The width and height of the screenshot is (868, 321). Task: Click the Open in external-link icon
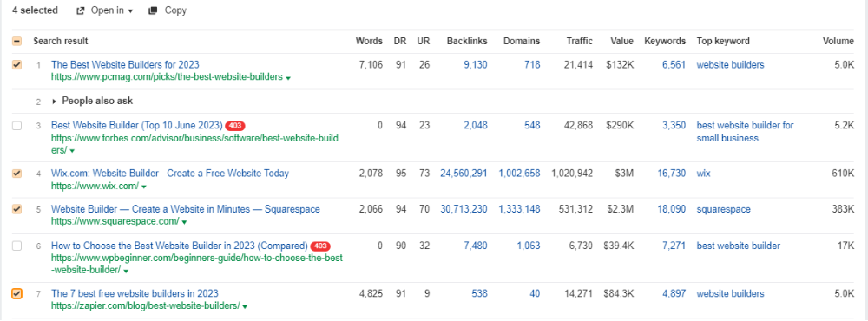click(x=81, y=10)
